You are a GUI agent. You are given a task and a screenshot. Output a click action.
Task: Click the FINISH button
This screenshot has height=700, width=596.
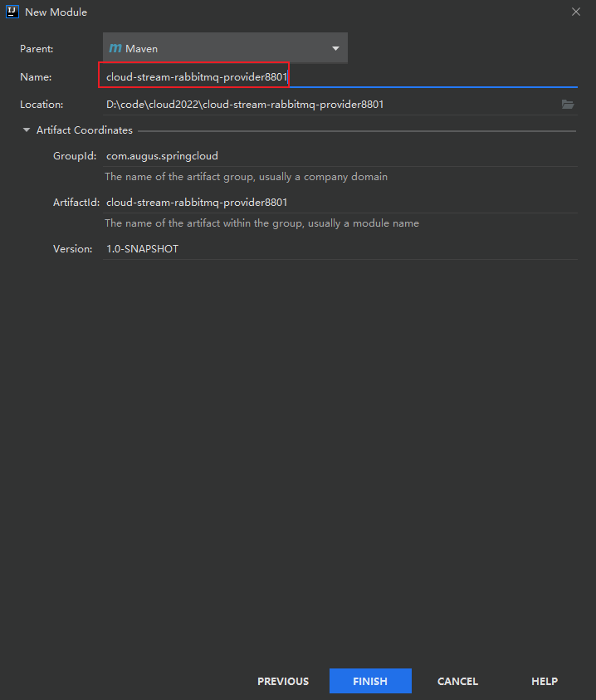[370, 681]
